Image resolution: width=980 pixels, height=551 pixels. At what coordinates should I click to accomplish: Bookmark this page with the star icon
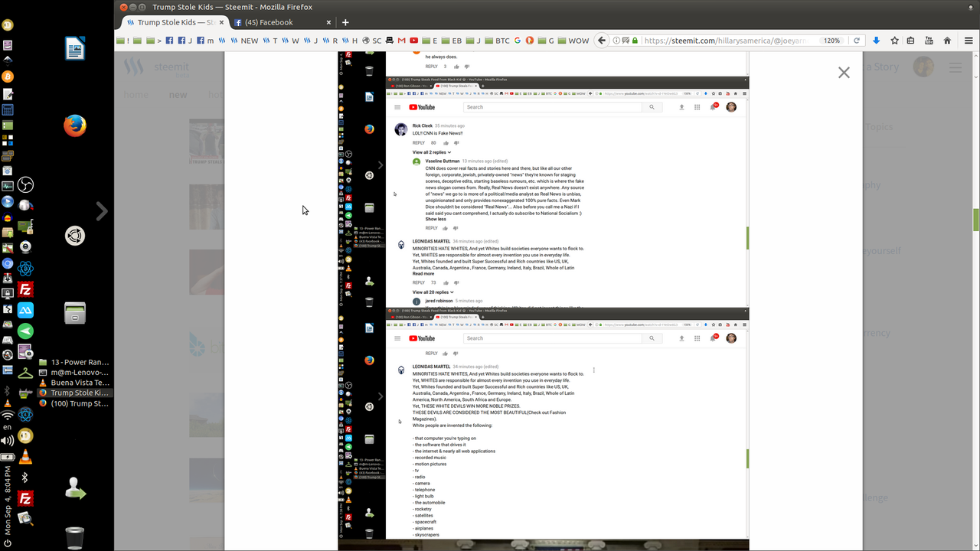click(x=894, y=41)
